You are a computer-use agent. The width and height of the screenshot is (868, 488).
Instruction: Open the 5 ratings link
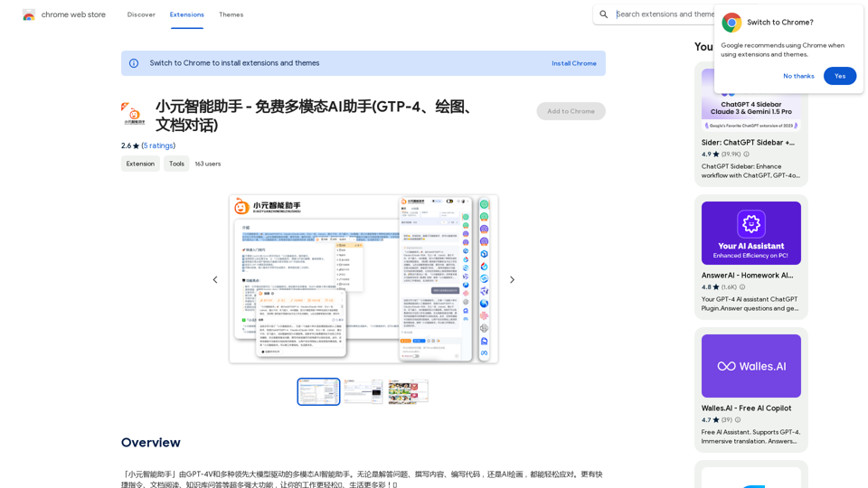158,145
